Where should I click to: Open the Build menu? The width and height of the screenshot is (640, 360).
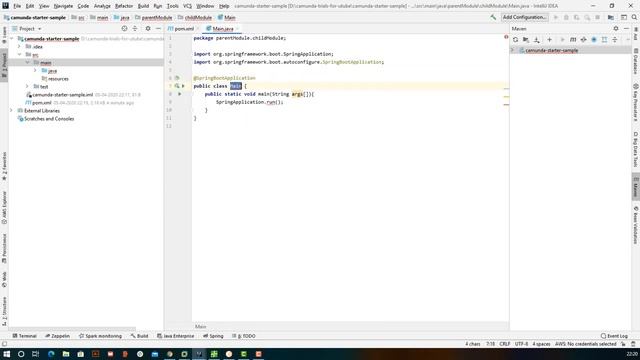143,6
